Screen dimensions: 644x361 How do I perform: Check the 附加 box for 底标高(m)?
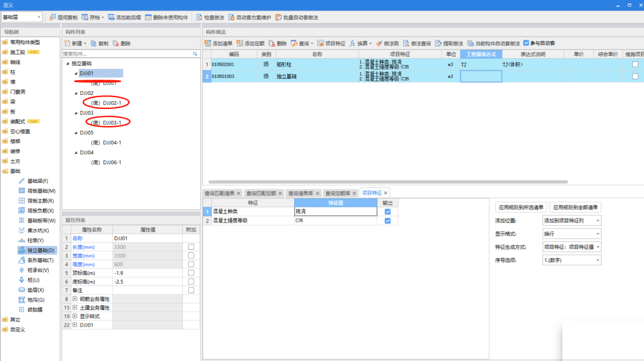[191, 282]
